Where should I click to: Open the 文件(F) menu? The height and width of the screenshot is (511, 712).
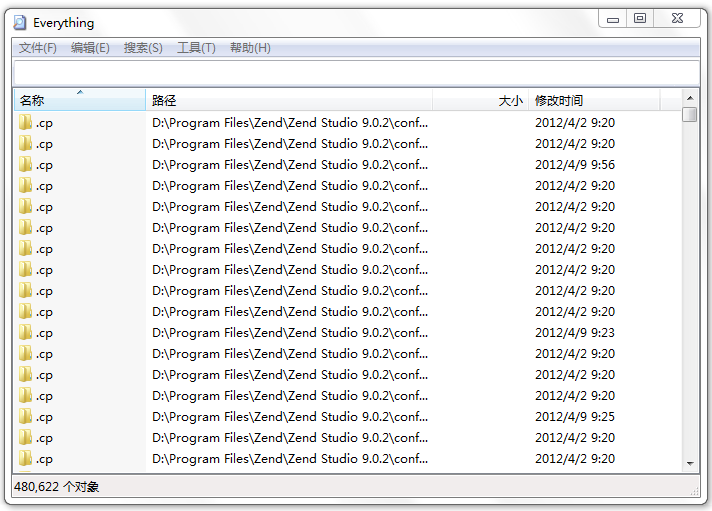[38, 48]
